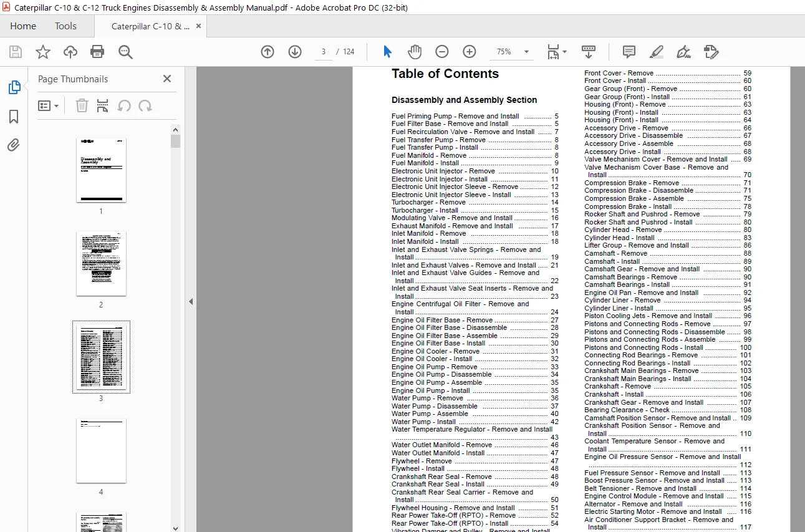
Task: Click the current page number field
Action: pos(323,52)
